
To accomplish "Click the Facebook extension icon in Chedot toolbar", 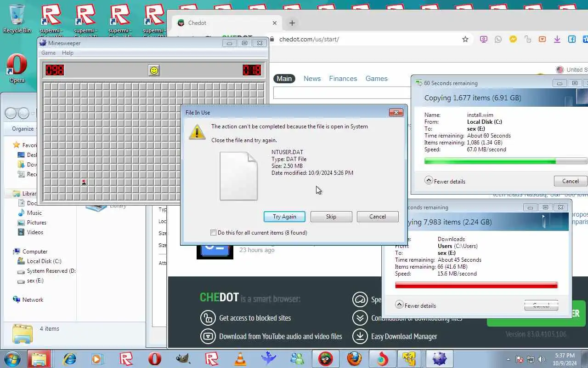I will pos(572,39).
